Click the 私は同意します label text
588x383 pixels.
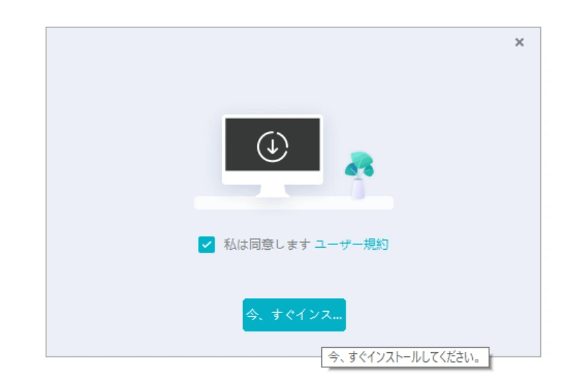(x=267, y=245)
